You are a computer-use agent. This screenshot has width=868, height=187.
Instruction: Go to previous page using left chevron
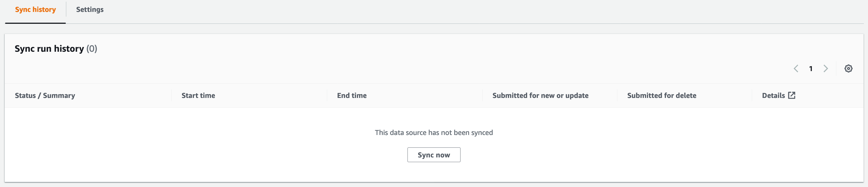796,69
